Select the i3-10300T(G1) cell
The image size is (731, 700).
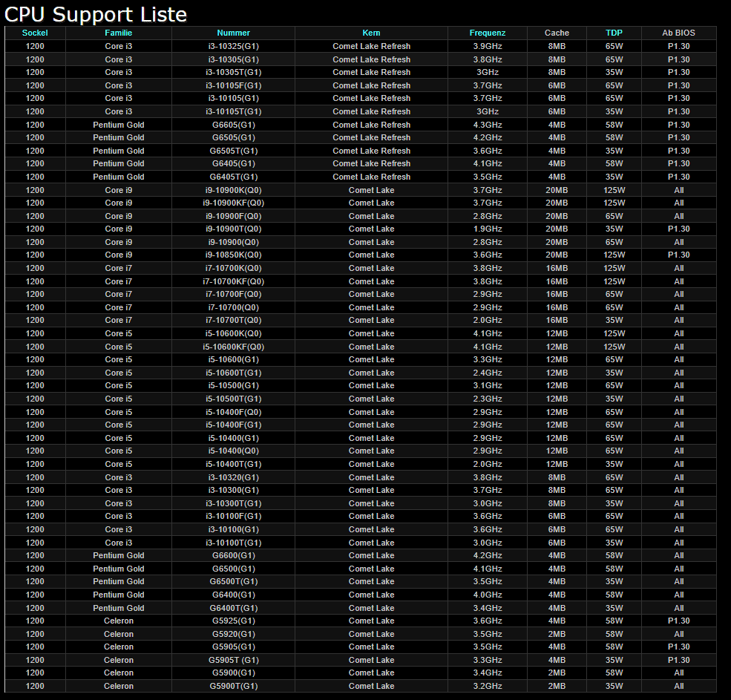233,503
